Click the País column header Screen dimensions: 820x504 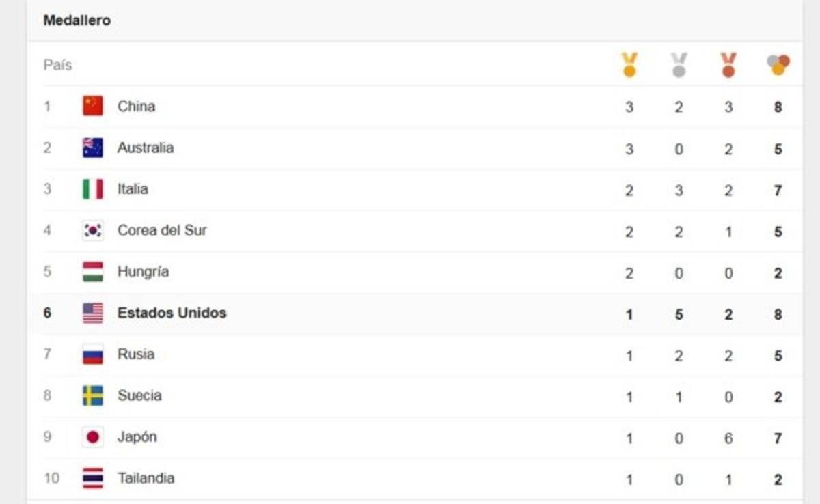pos(57,65)
